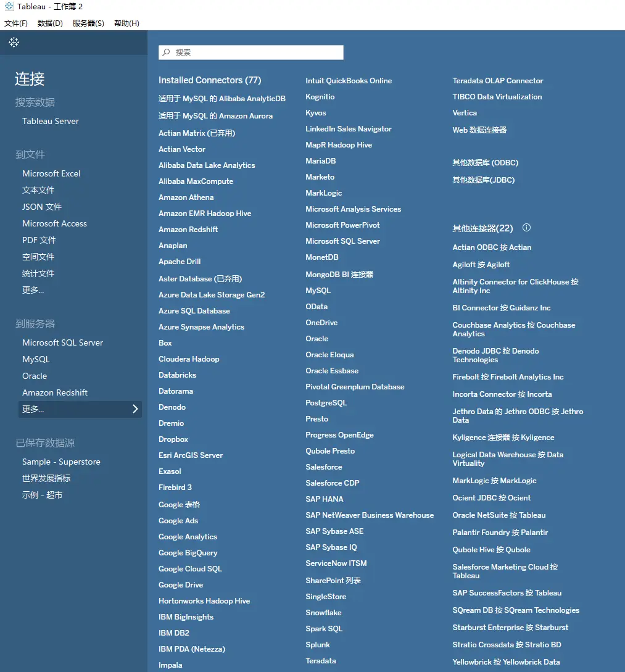
Task: Click the Tableau logo icon in sidebar header
Action: [14, 42]
